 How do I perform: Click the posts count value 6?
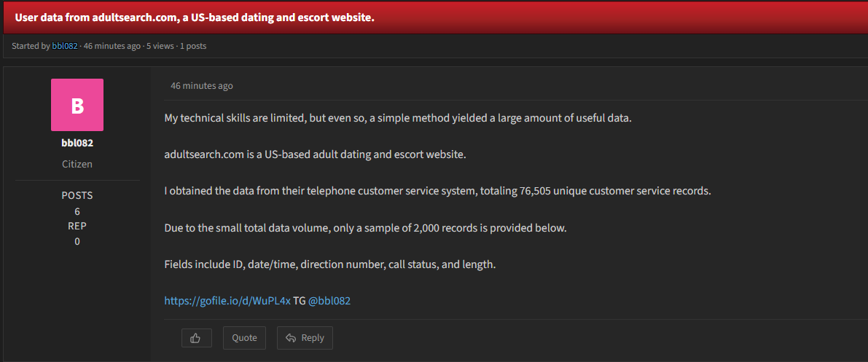pos(77,211)
